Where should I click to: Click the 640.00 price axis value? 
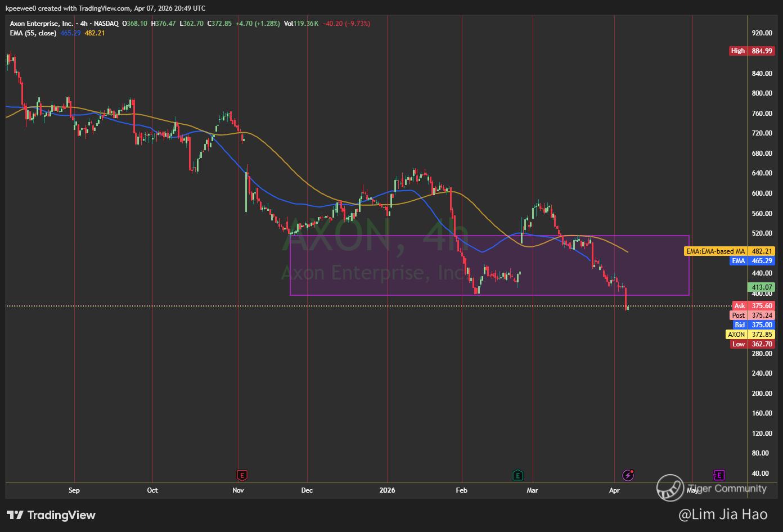click(x=762, y=173)
